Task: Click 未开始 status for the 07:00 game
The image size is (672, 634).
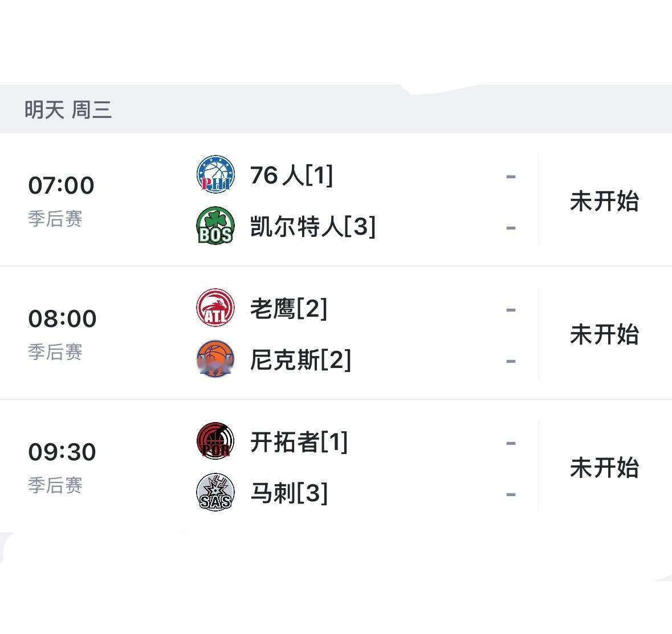Action: click(x=605, y=201)
